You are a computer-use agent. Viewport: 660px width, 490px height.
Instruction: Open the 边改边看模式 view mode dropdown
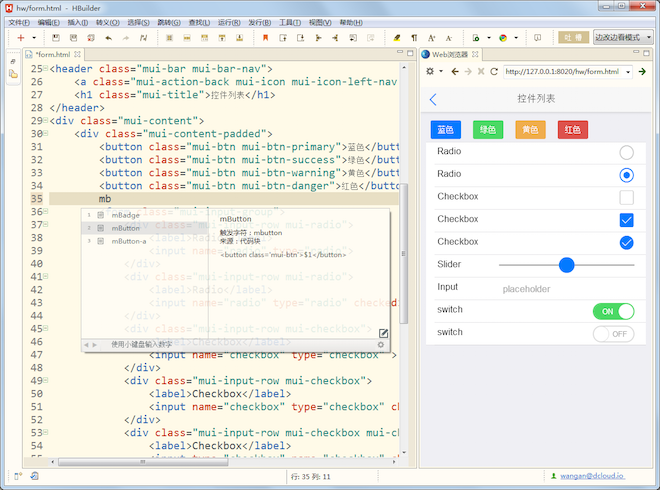coord(623,37)
